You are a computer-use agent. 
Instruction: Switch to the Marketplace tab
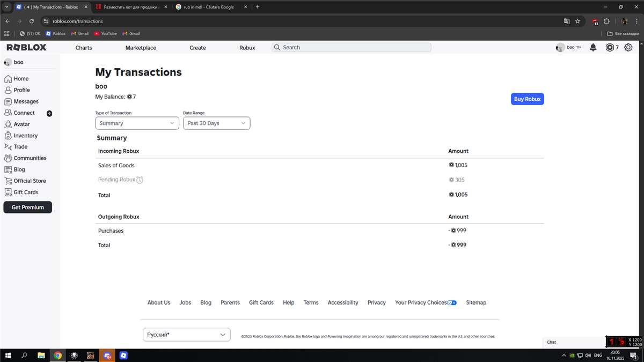tap(141, 48)
